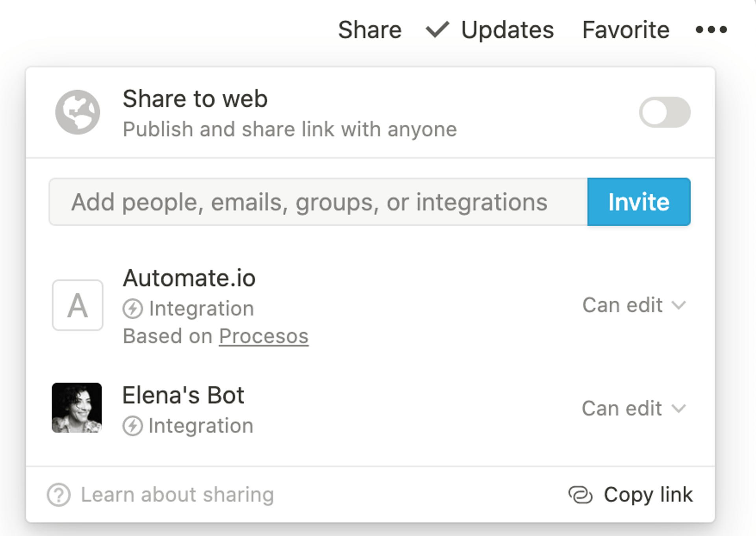Viewport: 756px width, 536px height.
Task: Click the globe icon beside Share to web
Action: click(78, 112)
